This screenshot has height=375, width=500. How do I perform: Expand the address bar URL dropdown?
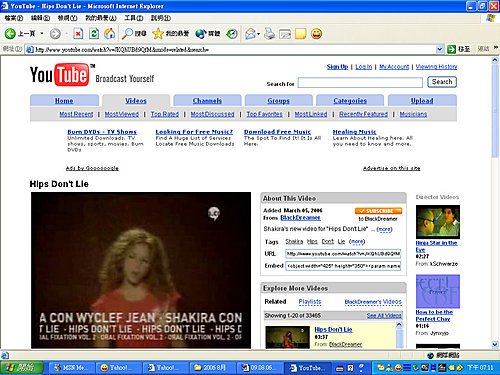click(x=440, y=49)
